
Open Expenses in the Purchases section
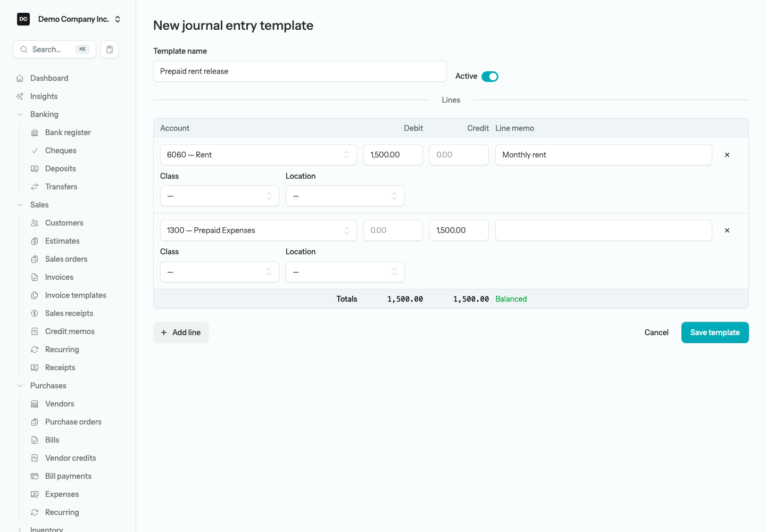click(x=62, y=494)
